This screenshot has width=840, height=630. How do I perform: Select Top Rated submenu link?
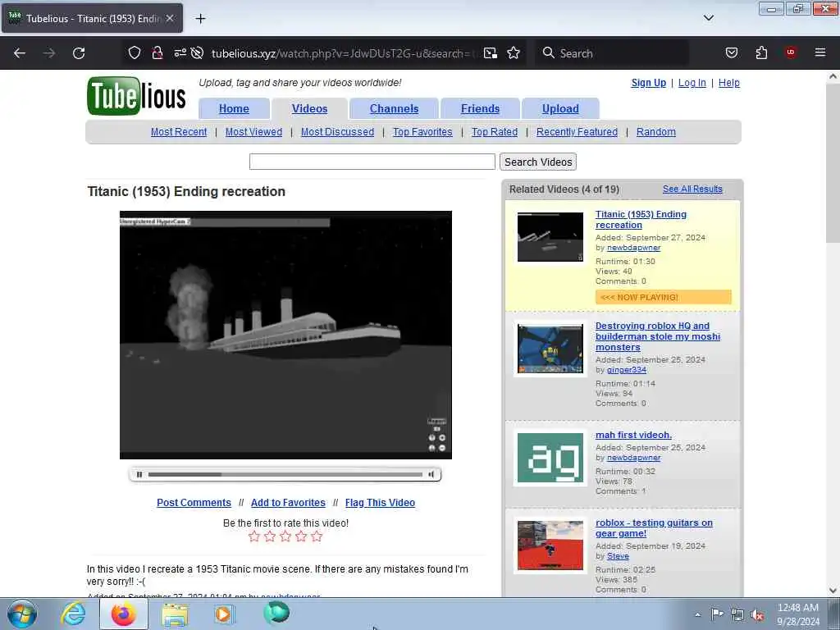[x=495, y=132]
